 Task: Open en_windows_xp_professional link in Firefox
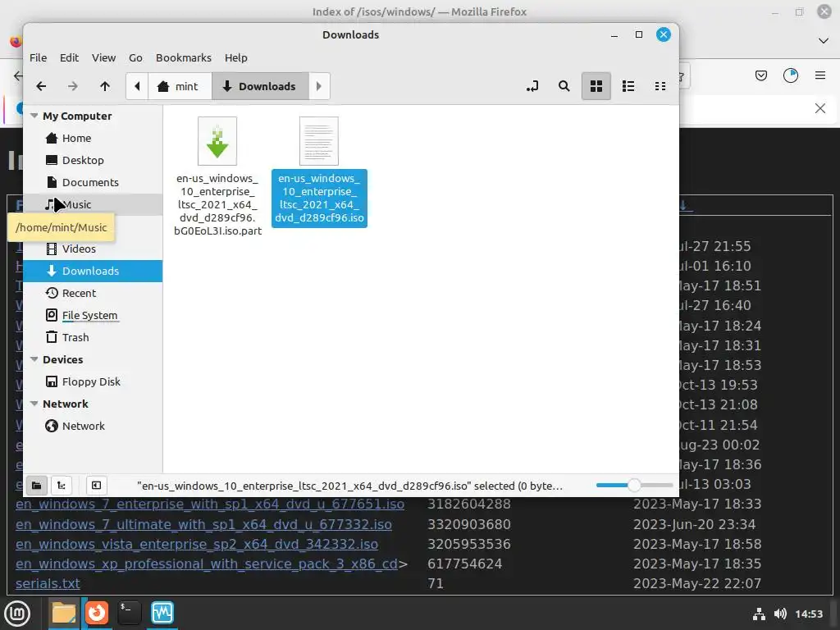(207, 564)
